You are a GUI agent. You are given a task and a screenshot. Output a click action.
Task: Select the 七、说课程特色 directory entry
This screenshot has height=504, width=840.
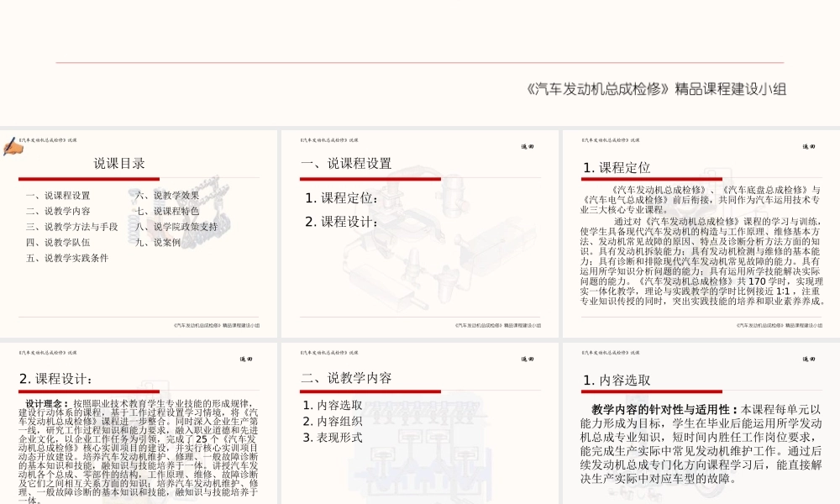[166, 211]
